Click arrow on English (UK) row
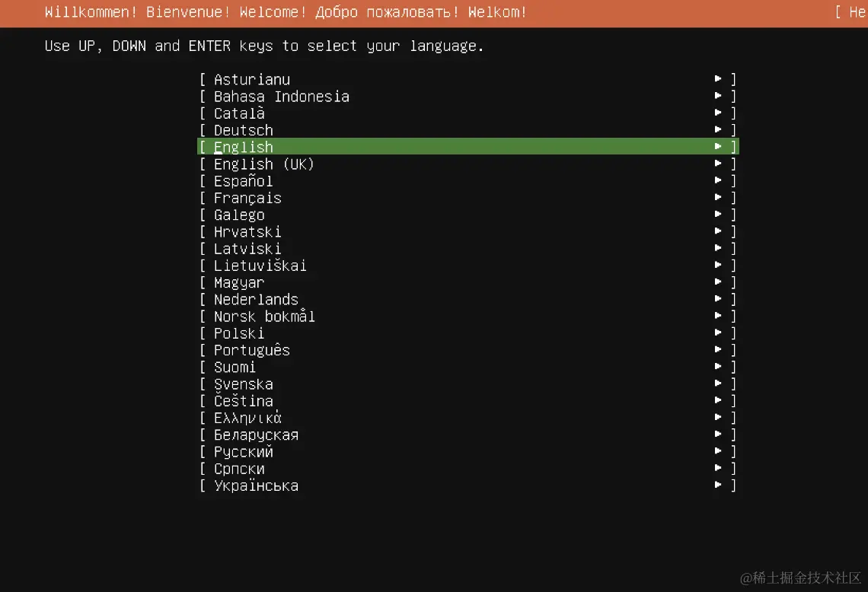The width and height of the screenshot is (868, 592). (718, 163)
